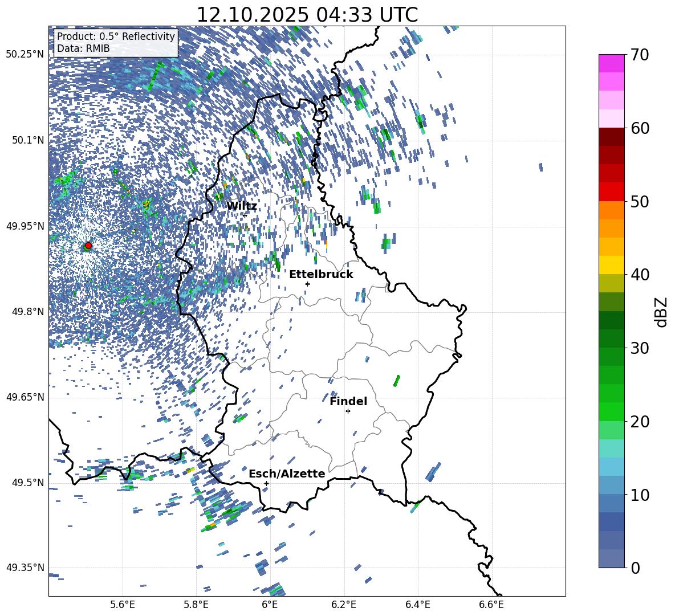
Task: Click the 10 value on the colorbar
Action: tap(639, 495)
